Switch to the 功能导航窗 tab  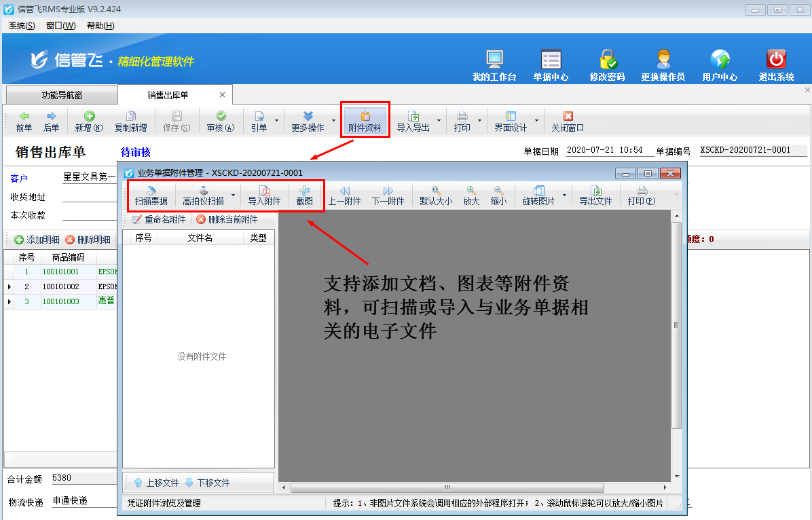click(x=61, y=95)
